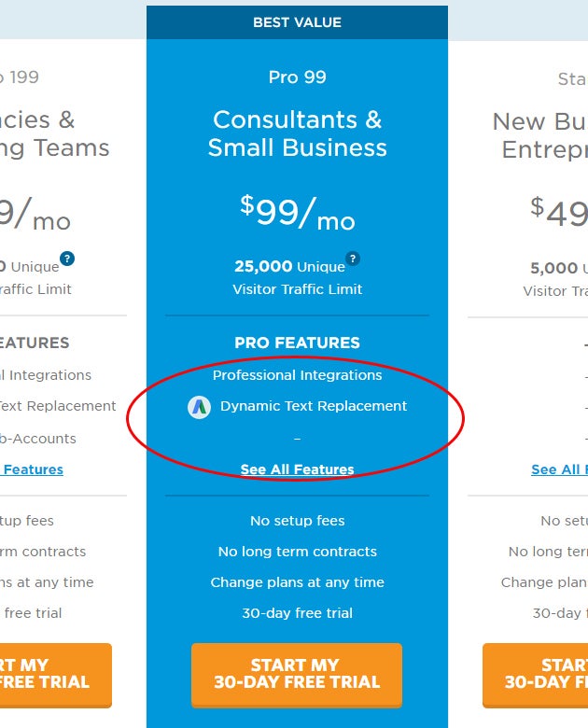Click the BEST VALUE banner

[297, 22]
